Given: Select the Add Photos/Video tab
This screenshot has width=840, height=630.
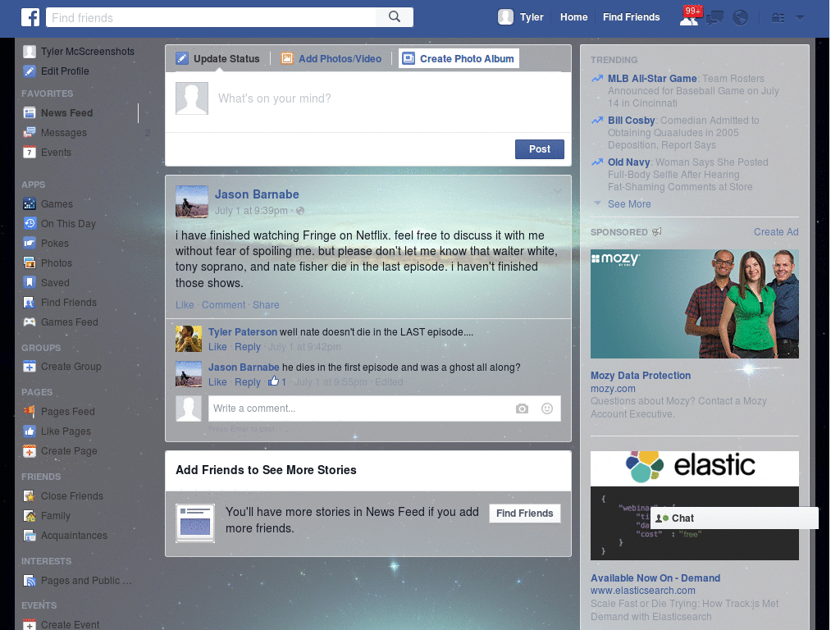Looking at the screenshot, I should [331, 59].
